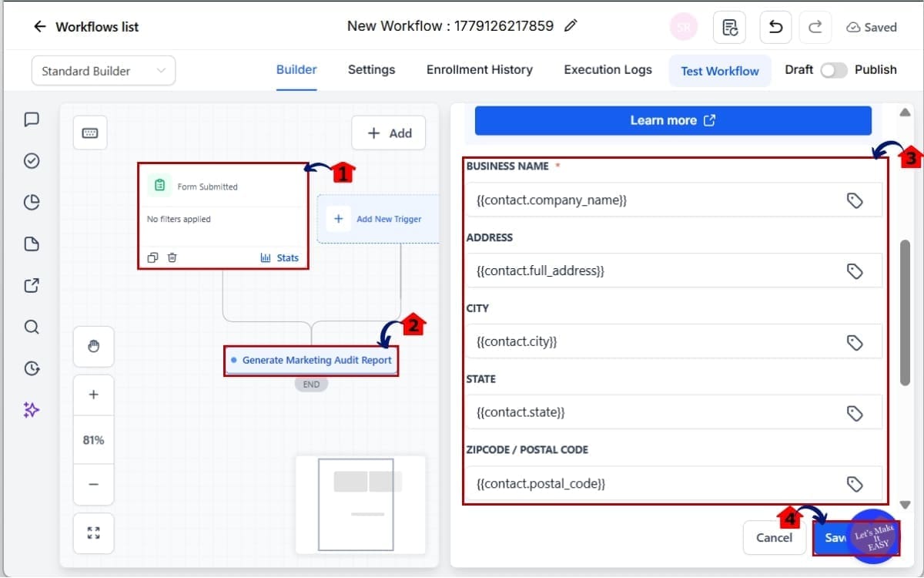Open custom values tag for Zipcode
Image resolution: width=924 pixels, height=578 pixels.
854,484
